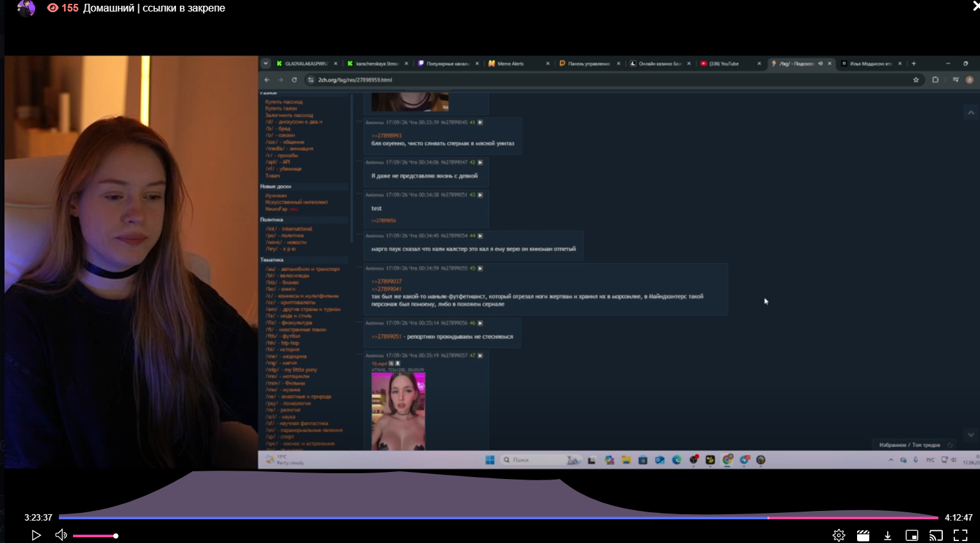Open the player settings gear

pos(839,535)
